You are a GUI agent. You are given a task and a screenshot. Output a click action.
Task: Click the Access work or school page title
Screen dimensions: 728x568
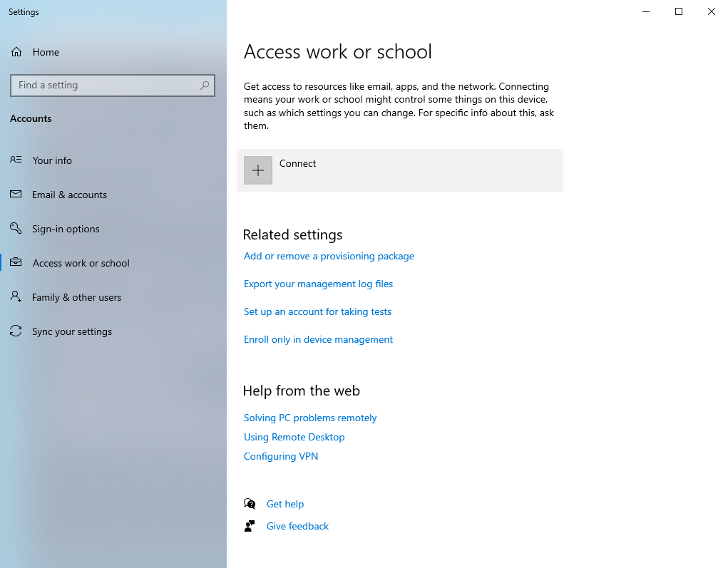tap(337, 51)
